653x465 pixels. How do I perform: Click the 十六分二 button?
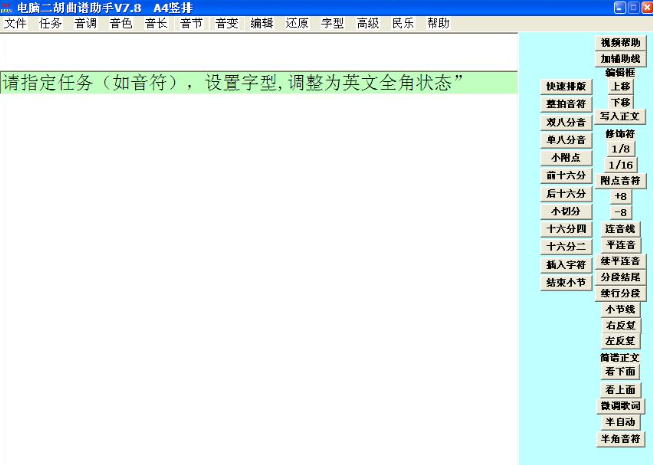pos(566,247)
